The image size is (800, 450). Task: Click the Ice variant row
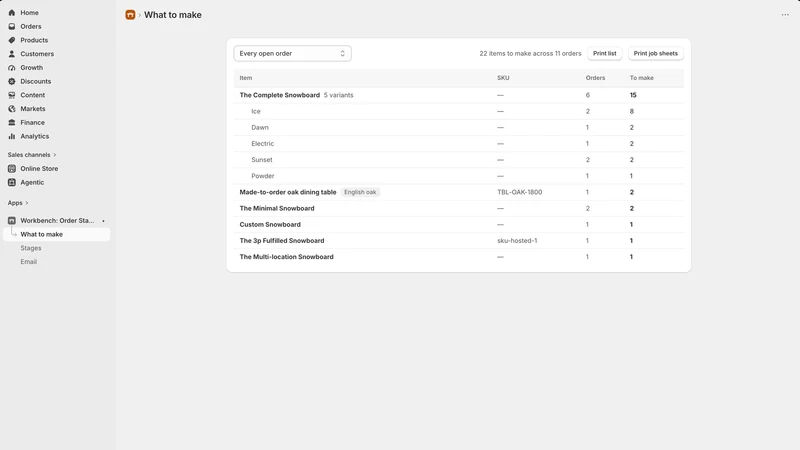pos(459,112)
